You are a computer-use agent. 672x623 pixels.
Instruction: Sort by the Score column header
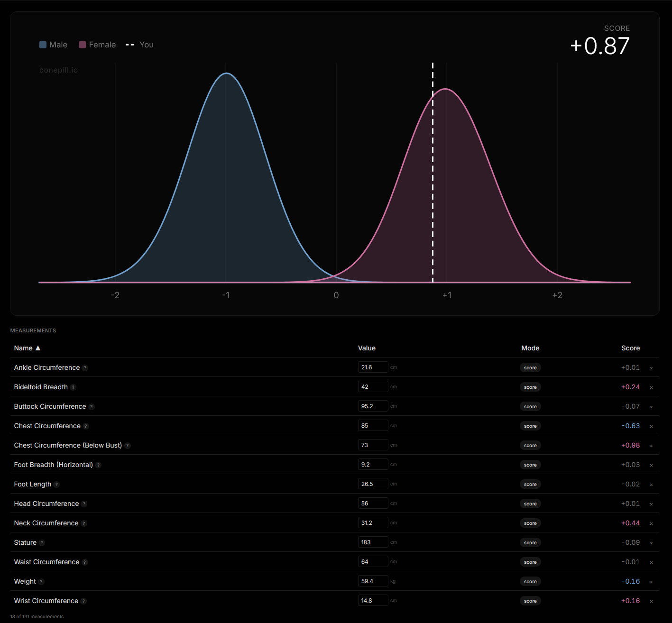point(631,348)
